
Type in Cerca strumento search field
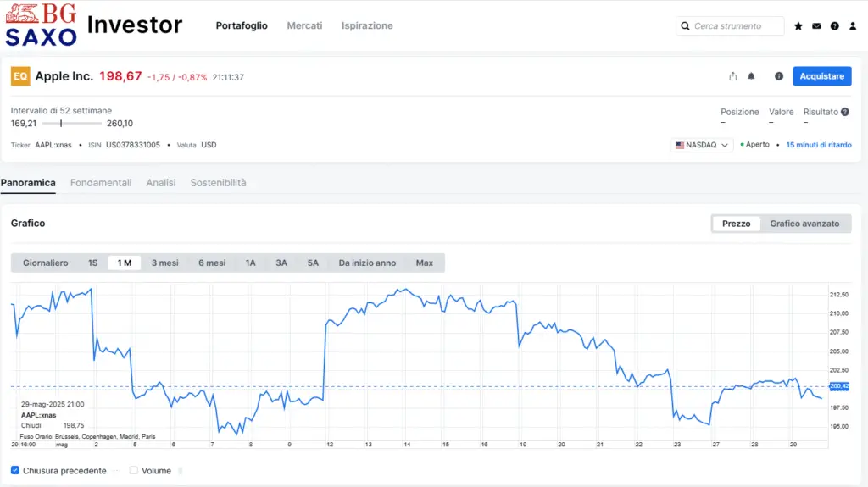730,26
